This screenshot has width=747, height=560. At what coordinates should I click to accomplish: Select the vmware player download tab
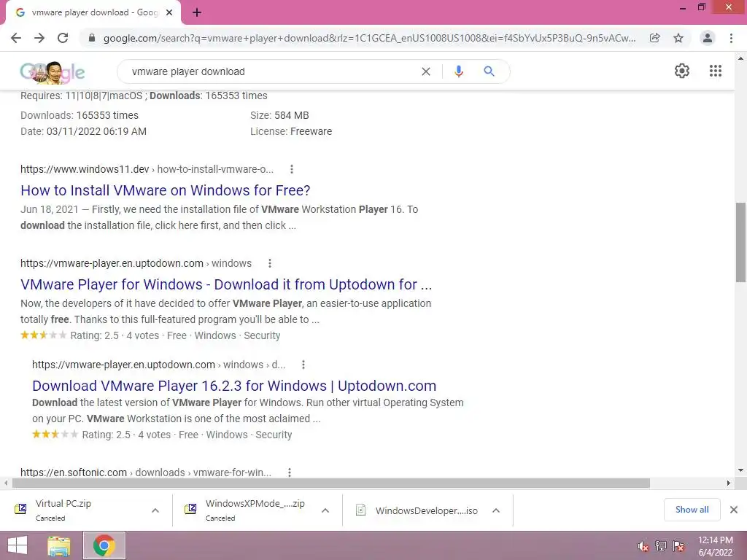[x=93, y=13]
